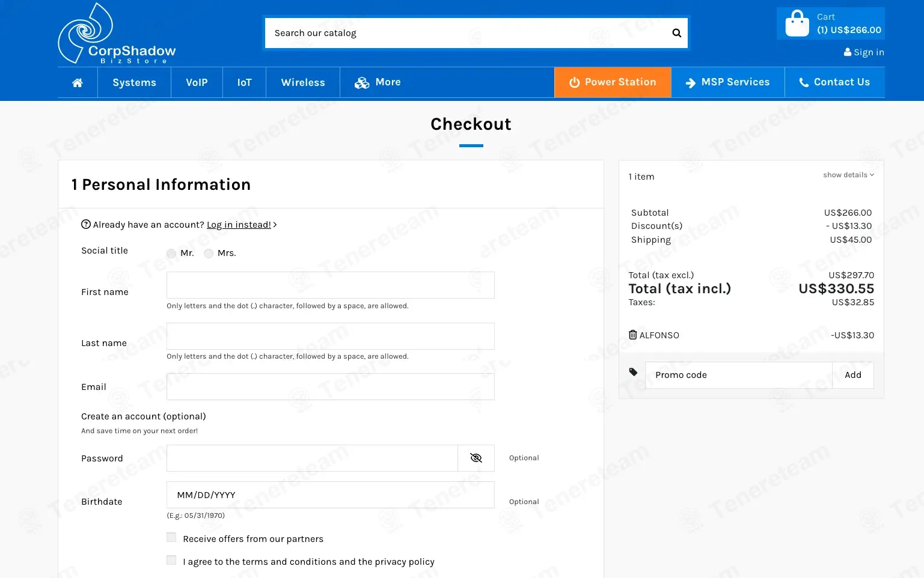This screenshot has height=578, width=924.
Task: Focus the Password field
Action: 312,458
